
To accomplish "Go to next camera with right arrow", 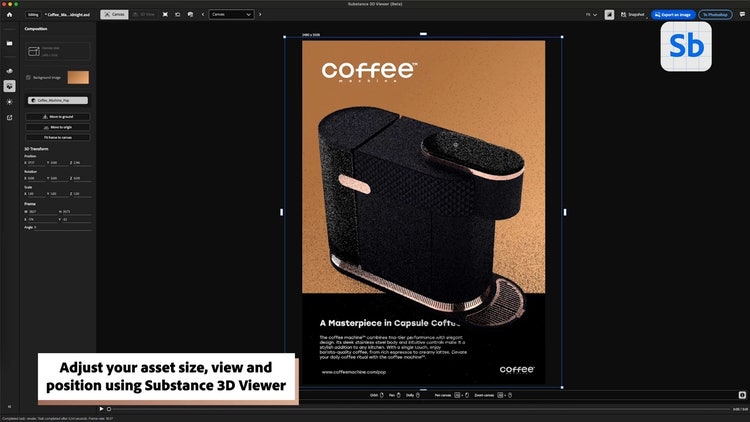I will [x=260, y=14].
